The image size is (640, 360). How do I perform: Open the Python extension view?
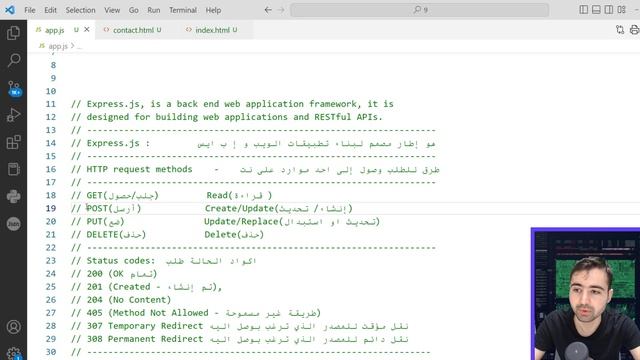tap(13, 196)
